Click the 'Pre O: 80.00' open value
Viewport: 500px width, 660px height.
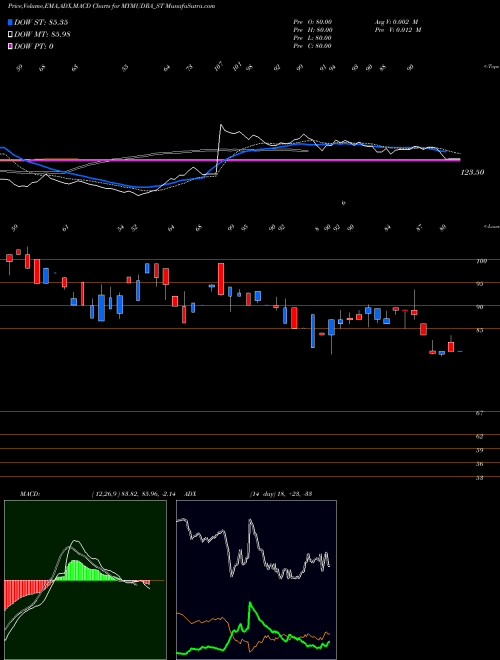tap(313, 21)
